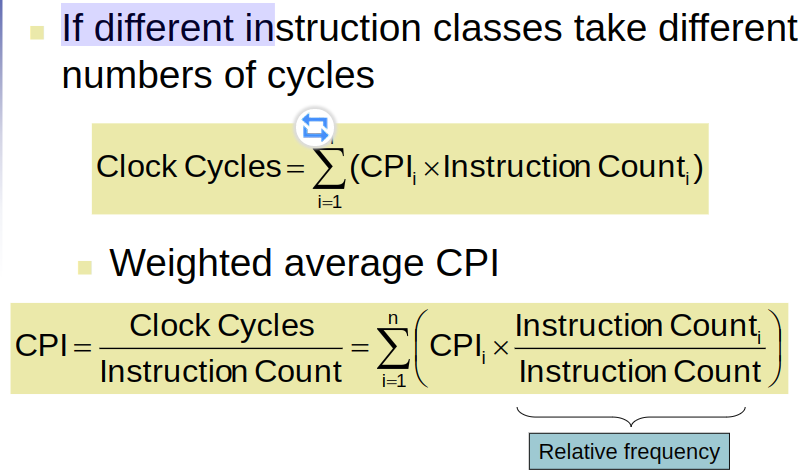
Task: Select the yellow bullet before "If different"
Action: pos(37,33)
